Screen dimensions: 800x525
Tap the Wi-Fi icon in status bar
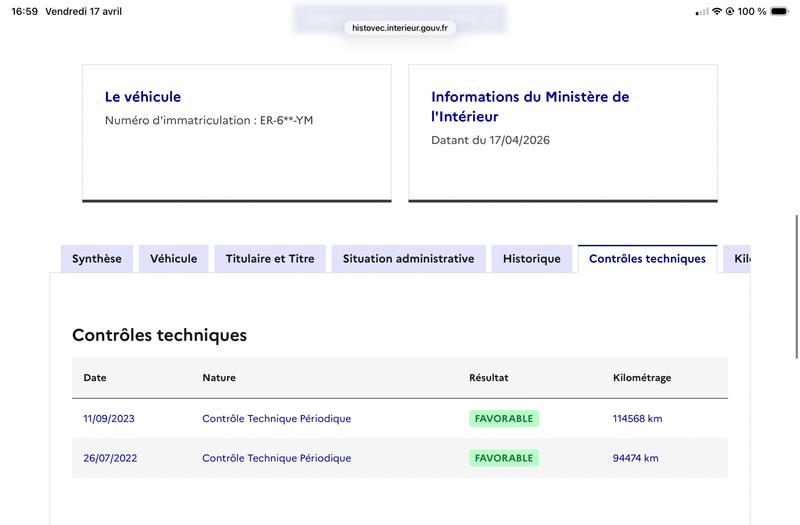(x=717, y=12)
